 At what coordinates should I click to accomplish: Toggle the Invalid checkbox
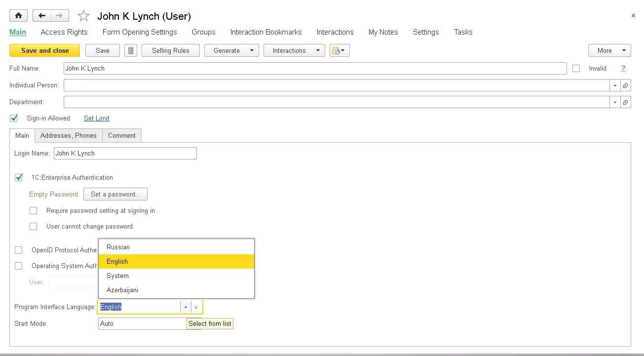click(576, 69)
